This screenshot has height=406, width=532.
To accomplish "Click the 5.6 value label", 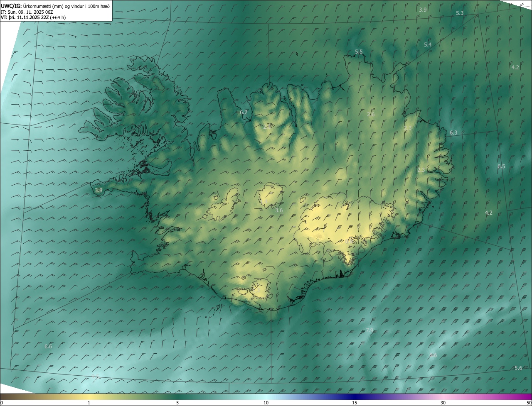I will (x=518, y=368).
